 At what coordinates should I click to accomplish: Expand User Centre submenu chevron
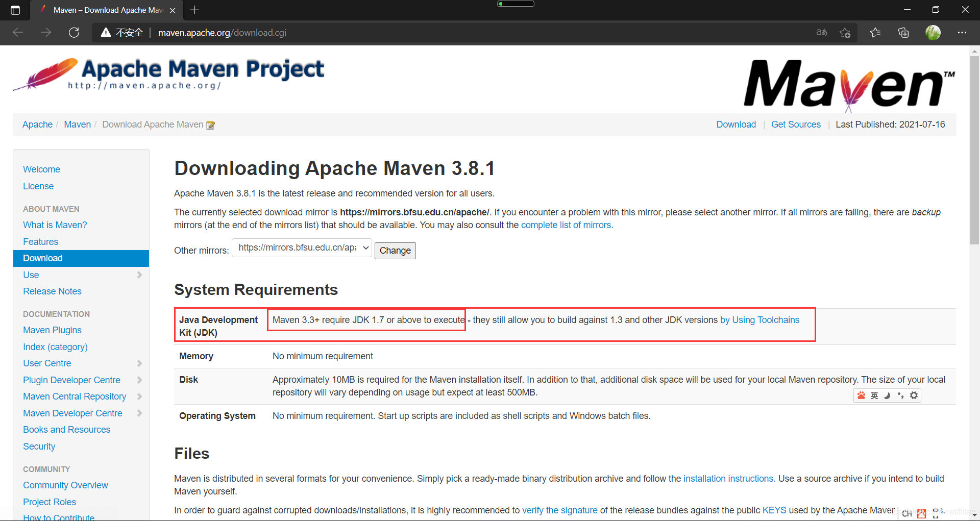[139, 363]
